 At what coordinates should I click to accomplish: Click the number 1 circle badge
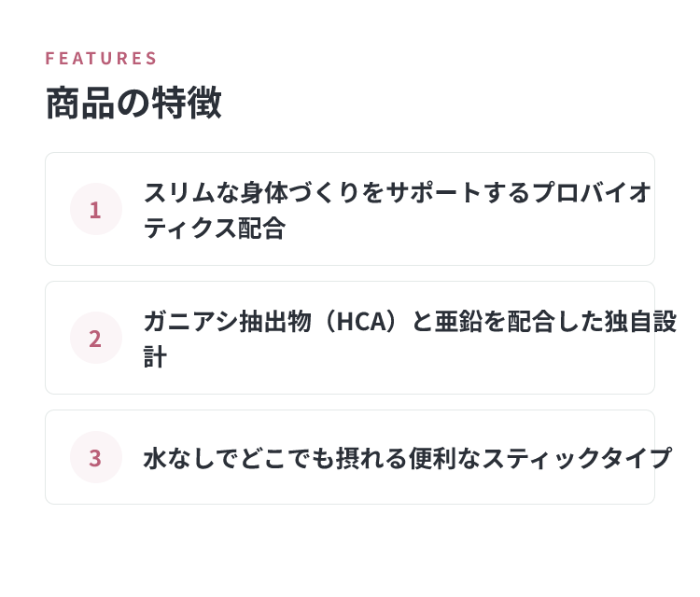pyautogui.click(x=96, y=209)
